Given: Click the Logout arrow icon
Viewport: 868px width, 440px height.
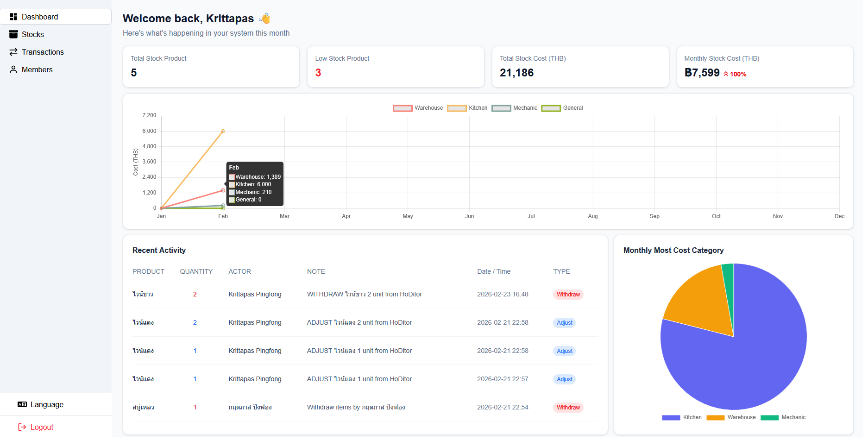Looking at the screenshot, I should click(x=22, y=427).
